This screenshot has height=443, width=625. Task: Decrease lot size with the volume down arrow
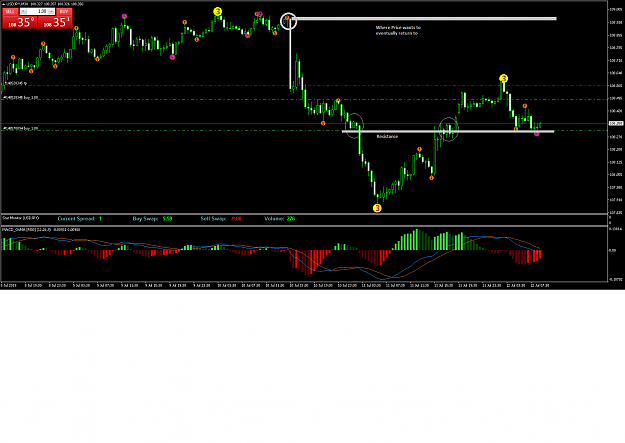click(x=24, y=12)
